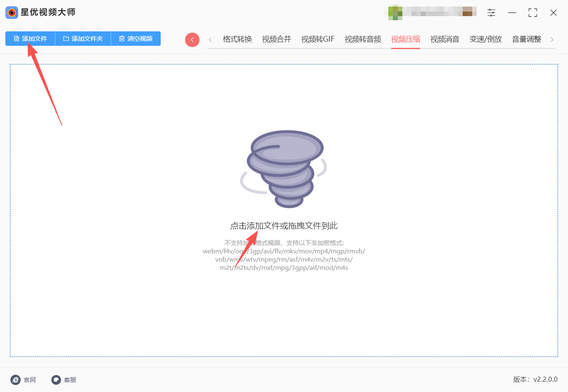
Task: Open the settings sliders icon in title bar
Action: pyautogui.click(x=491, y=13)
